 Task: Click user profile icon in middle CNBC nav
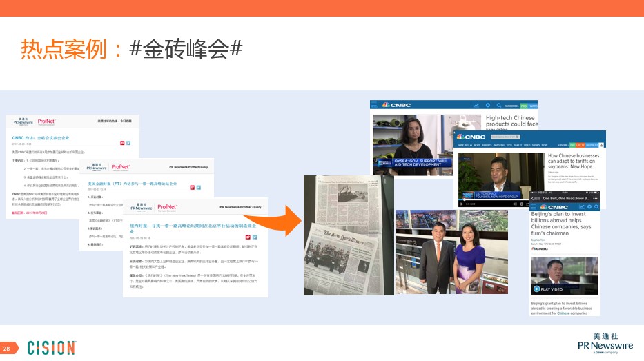[601, 145]
